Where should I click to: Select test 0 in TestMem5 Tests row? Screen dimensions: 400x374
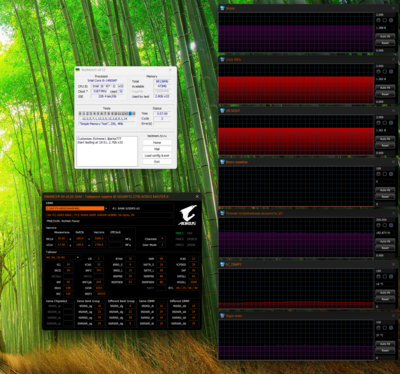click(x=80, y=114)
